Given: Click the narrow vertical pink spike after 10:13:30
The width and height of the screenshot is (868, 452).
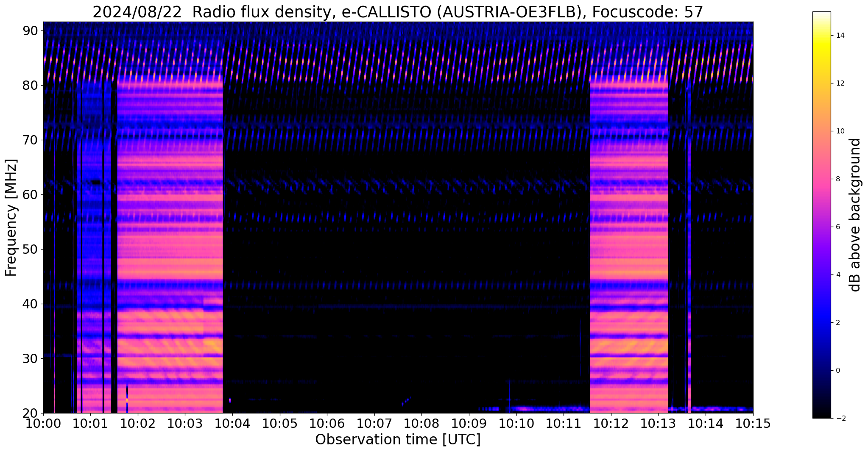Looking at the screenshot, I should point(689,248).
